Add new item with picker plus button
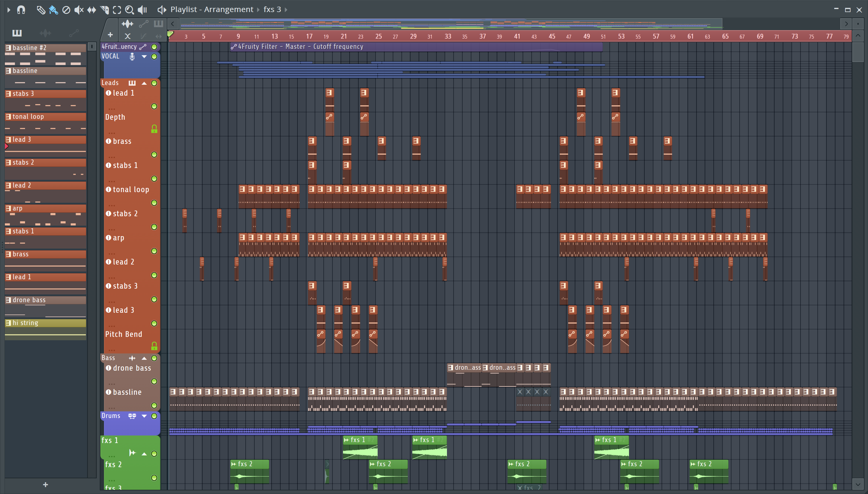The image size is (868, 494). pyautogui.click(x=46, y=485)
